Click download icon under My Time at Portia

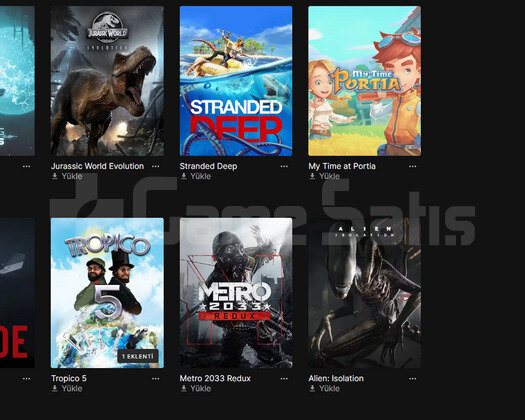(312, 176)
